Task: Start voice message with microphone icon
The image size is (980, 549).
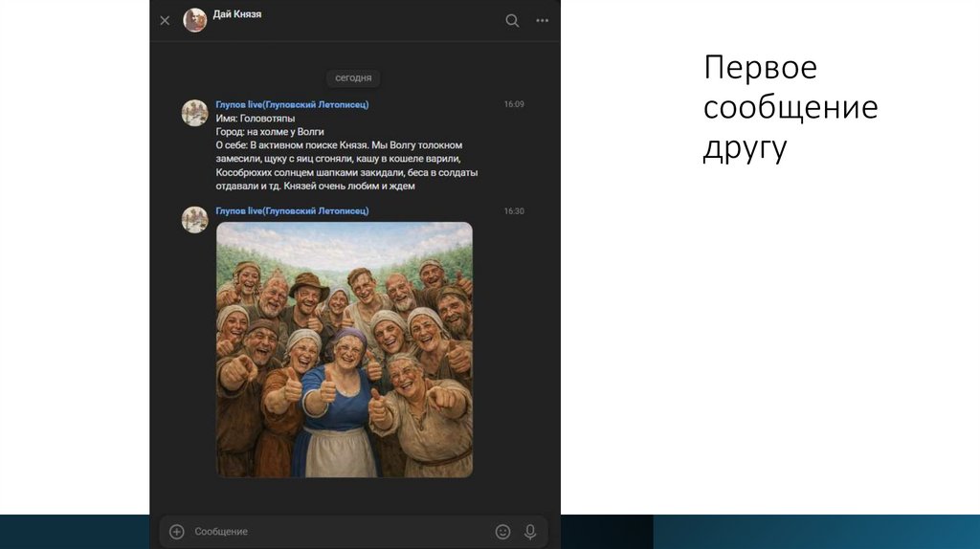Action: pyautogui.click(x=530, y=532)
